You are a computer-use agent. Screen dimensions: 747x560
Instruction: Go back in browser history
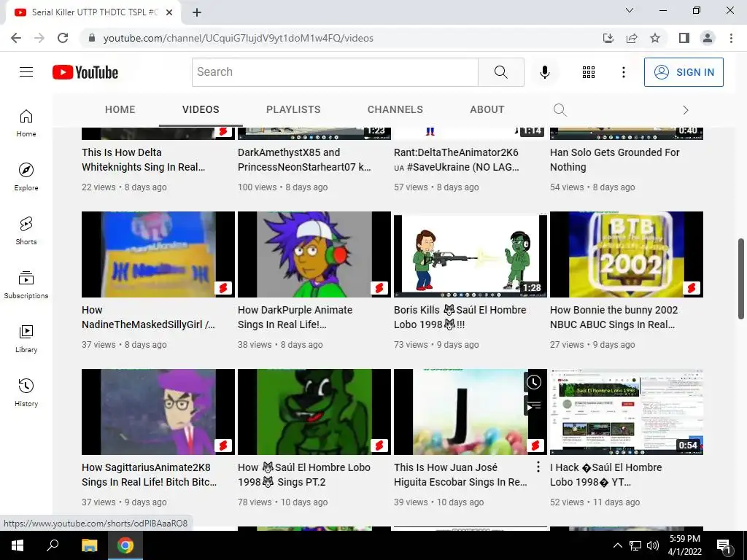tap(16, 38)
